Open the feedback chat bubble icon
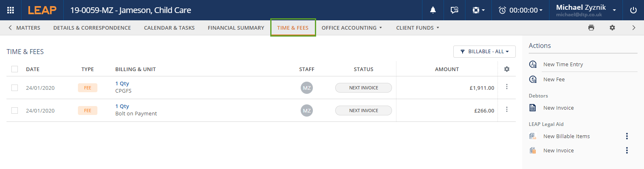This screenshot has width=644, height=169. point(454,10)
